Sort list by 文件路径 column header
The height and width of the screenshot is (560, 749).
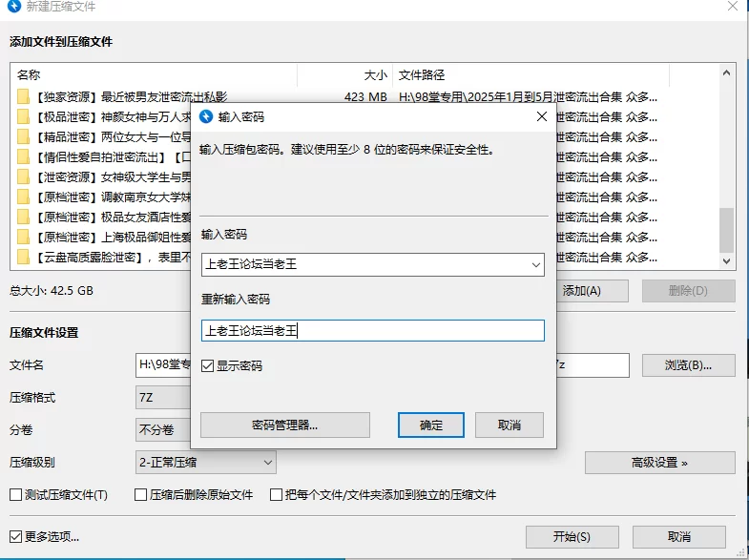point(531,75)
